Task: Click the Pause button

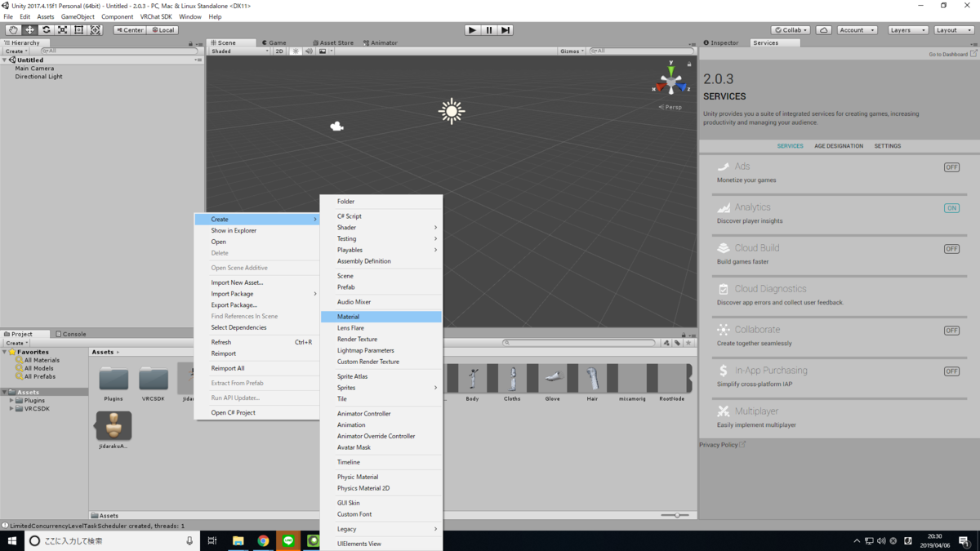Action: (488, 30)
